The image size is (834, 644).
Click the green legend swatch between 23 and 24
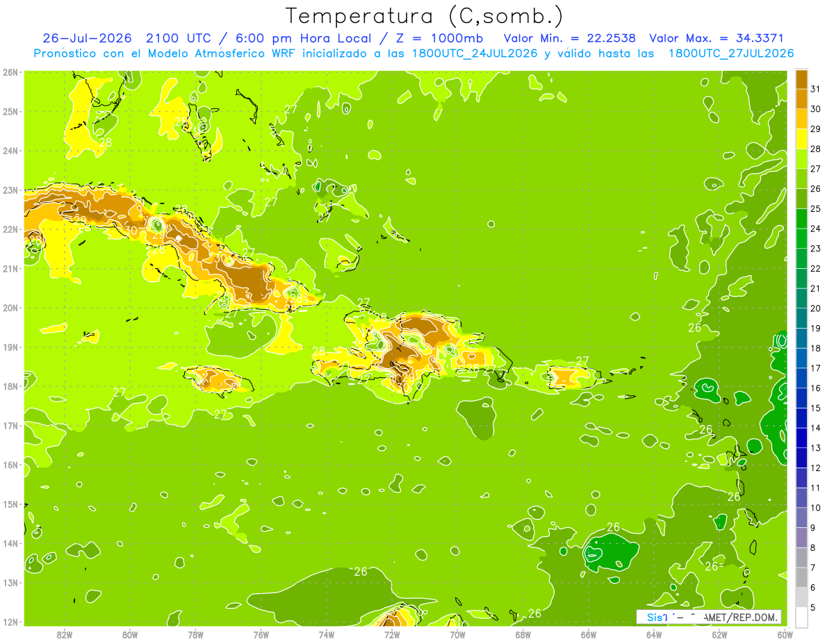tap(801, 239)
